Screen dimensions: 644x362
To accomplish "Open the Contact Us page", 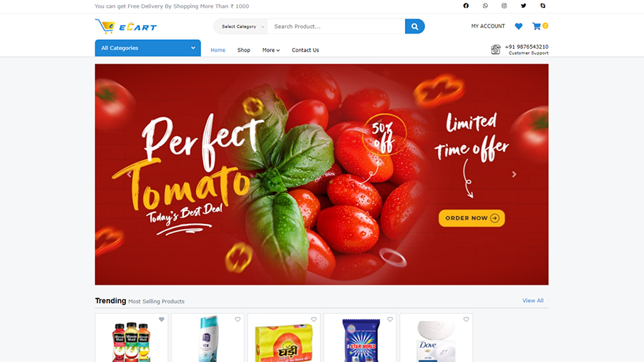I will [x=305, y=50].
